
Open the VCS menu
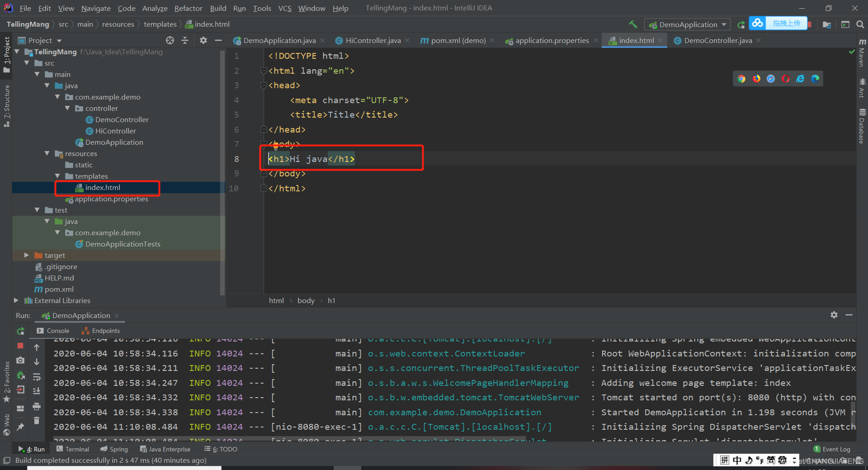[285, 8]
